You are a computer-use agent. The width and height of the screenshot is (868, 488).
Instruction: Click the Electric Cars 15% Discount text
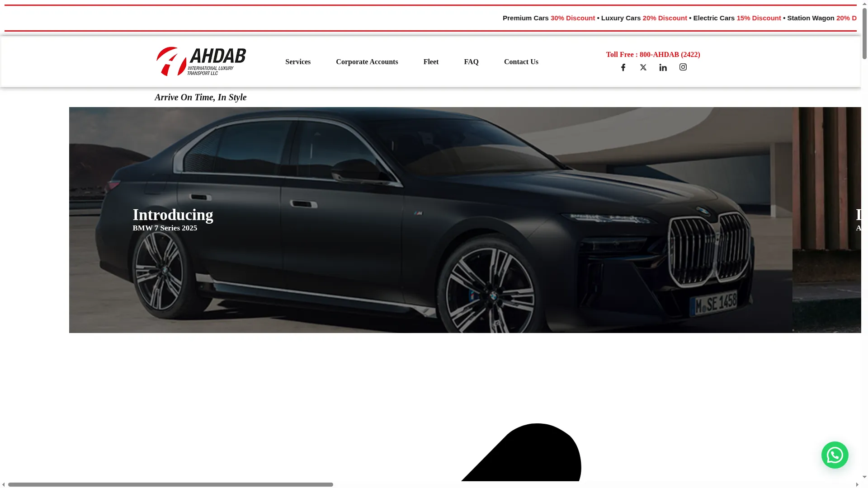click(x=737, y=18)
